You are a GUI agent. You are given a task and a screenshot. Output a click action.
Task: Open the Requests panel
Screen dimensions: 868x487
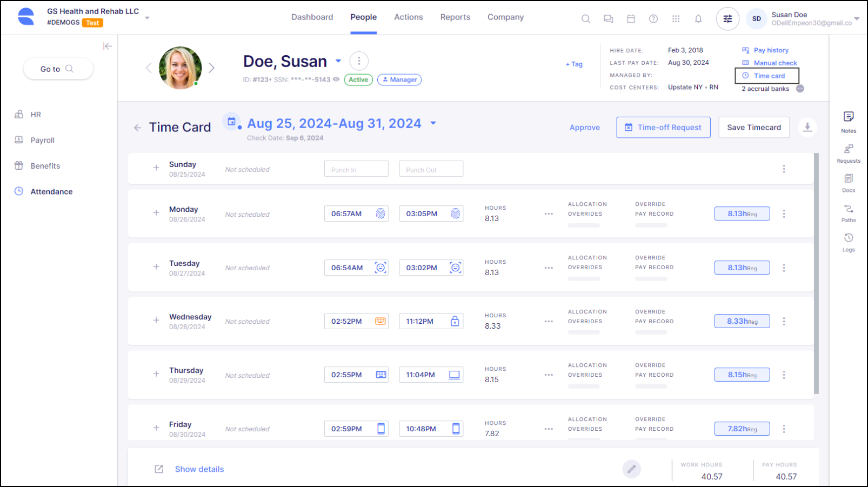[x=848, y=153]
